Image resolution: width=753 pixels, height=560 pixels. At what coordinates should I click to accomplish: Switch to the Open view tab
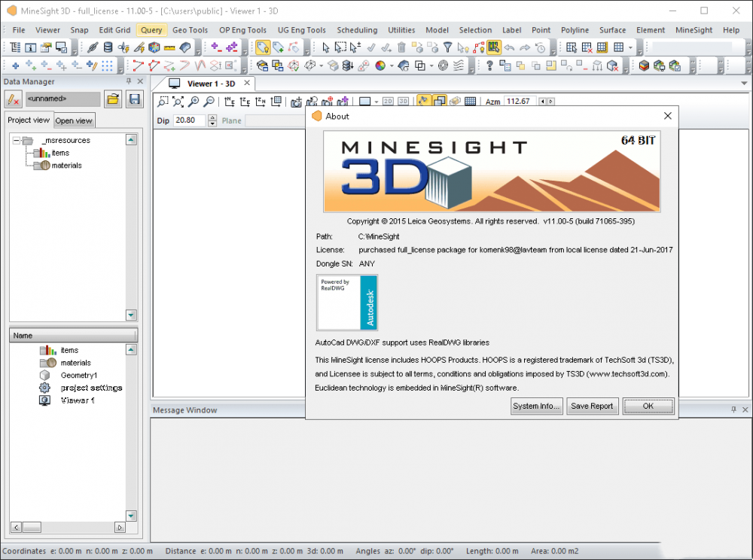74,120
